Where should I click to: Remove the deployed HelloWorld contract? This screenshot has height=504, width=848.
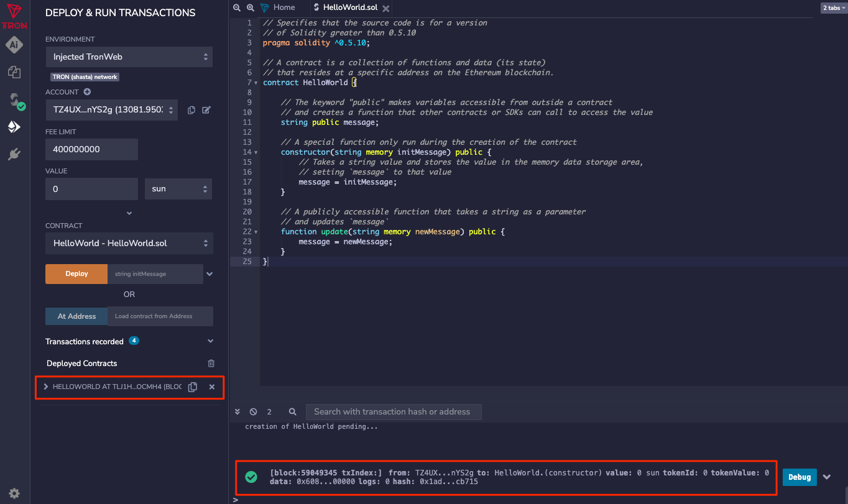click(x=212, y=387)
